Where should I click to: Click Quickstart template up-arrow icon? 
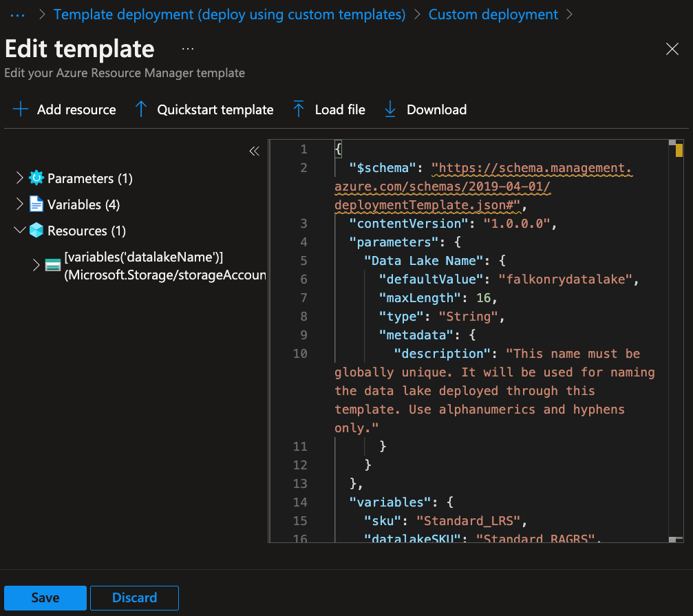(141, 109)
